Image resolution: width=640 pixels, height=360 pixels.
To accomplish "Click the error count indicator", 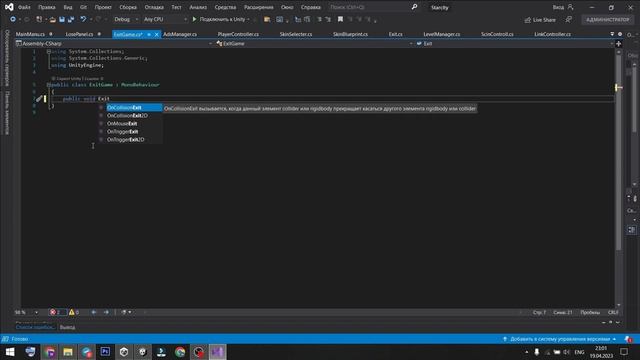I will coord(56,312).
